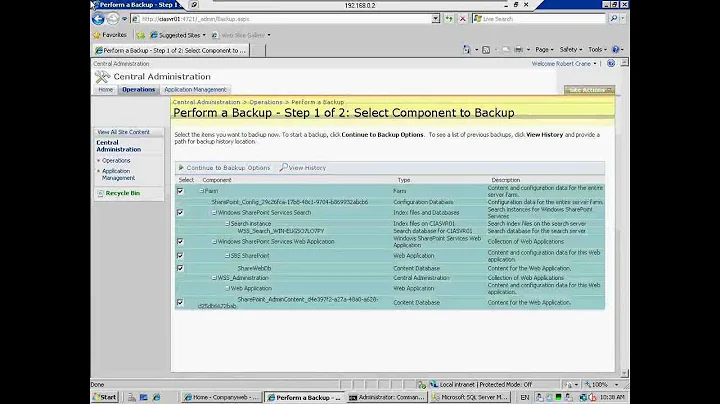Open the Page menu
The height and width of the screenshot is (404, 720).
(545, 50)
